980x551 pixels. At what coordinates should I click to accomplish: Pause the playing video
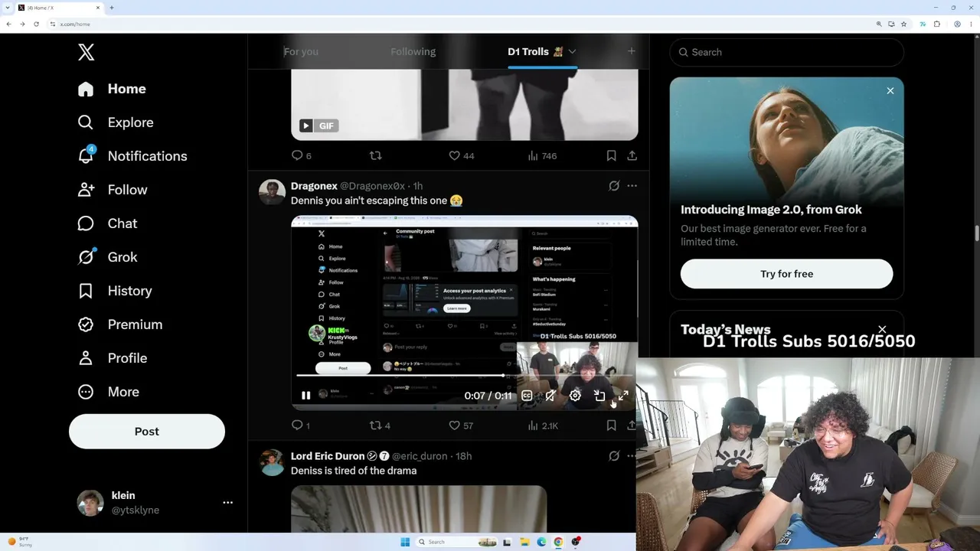(305, 396)
